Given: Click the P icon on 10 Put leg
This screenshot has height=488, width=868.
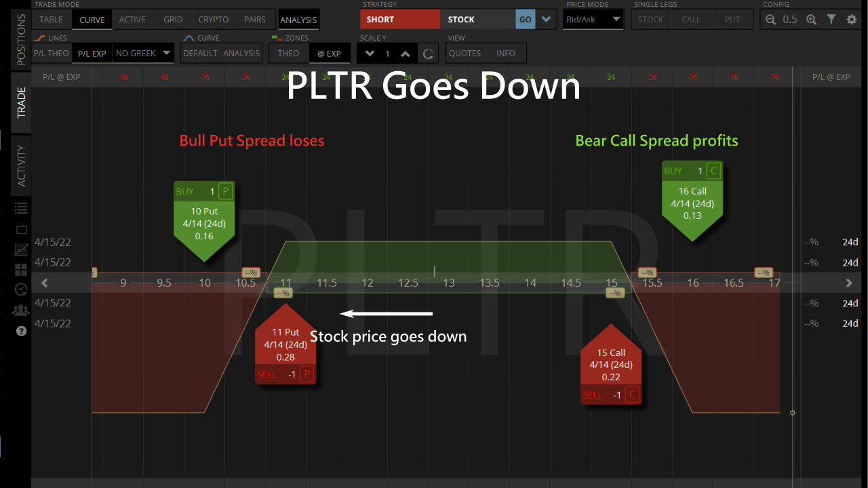Looking at the screenshot, I should (226, 191).
